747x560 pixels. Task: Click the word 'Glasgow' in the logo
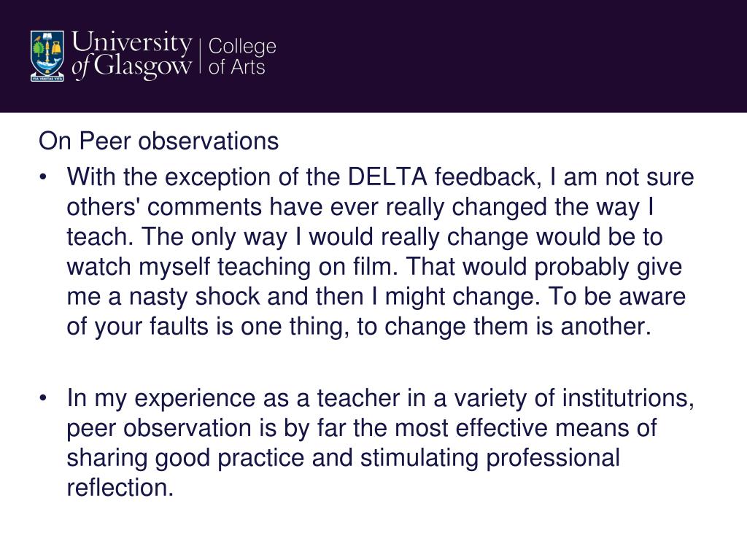[142, 67]
